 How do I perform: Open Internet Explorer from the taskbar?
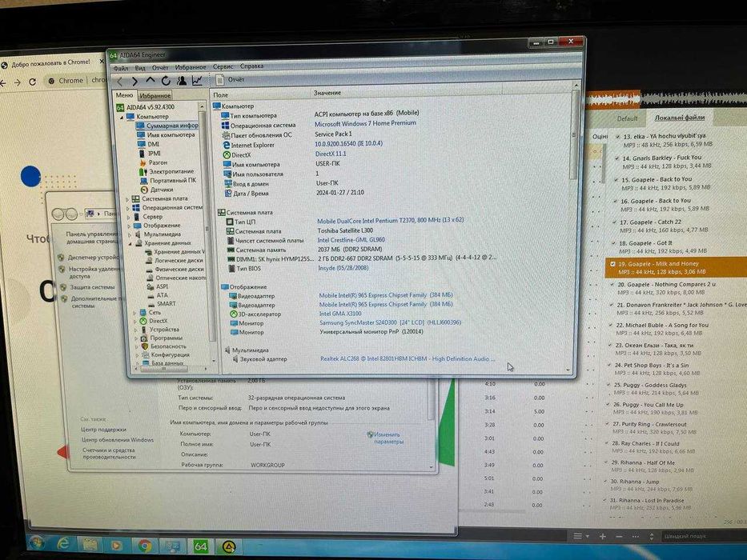(63, 543)
